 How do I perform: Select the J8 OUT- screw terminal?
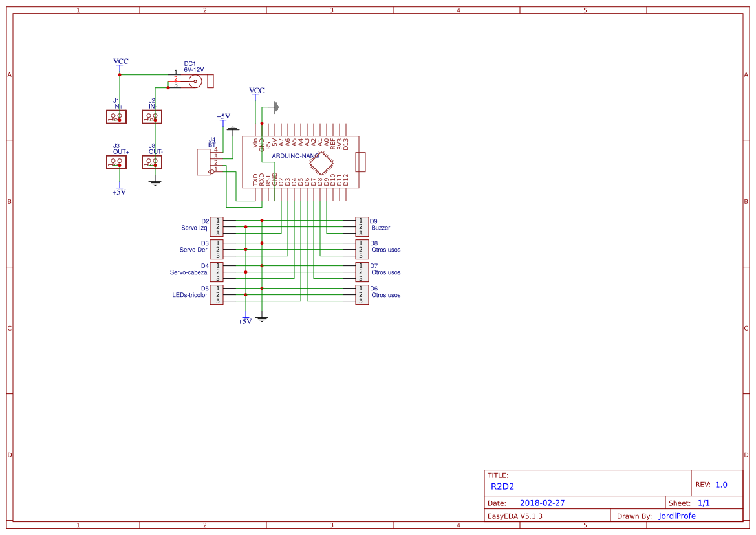click(151, 161)
